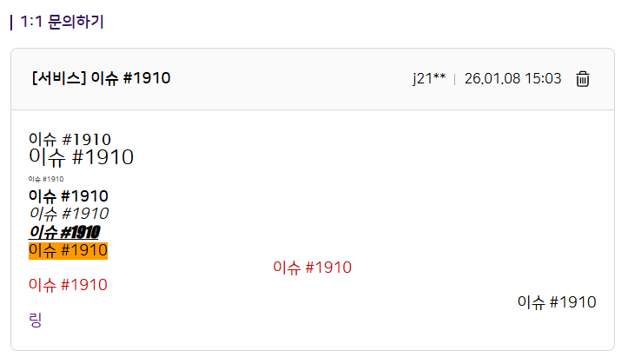This screenshot has width=628, height=364.
Task: Click the large-font 이슈 #1910 line
Action: tap(81, 157)
